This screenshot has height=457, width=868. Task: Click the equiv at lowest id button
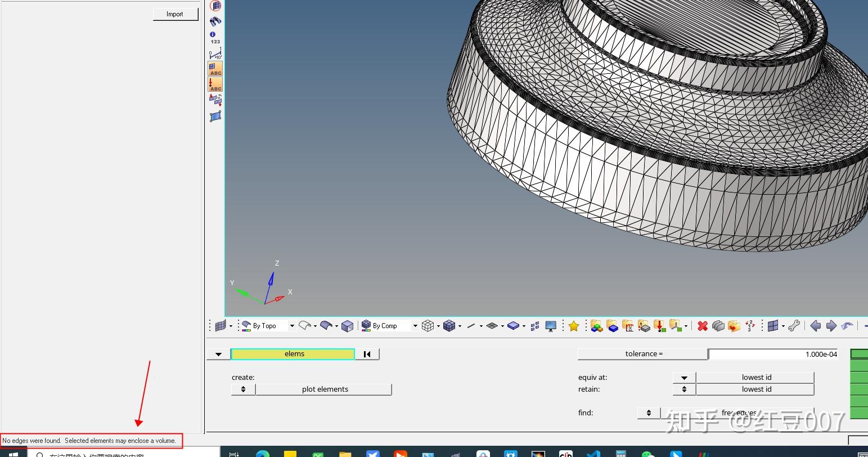(755, 377)
